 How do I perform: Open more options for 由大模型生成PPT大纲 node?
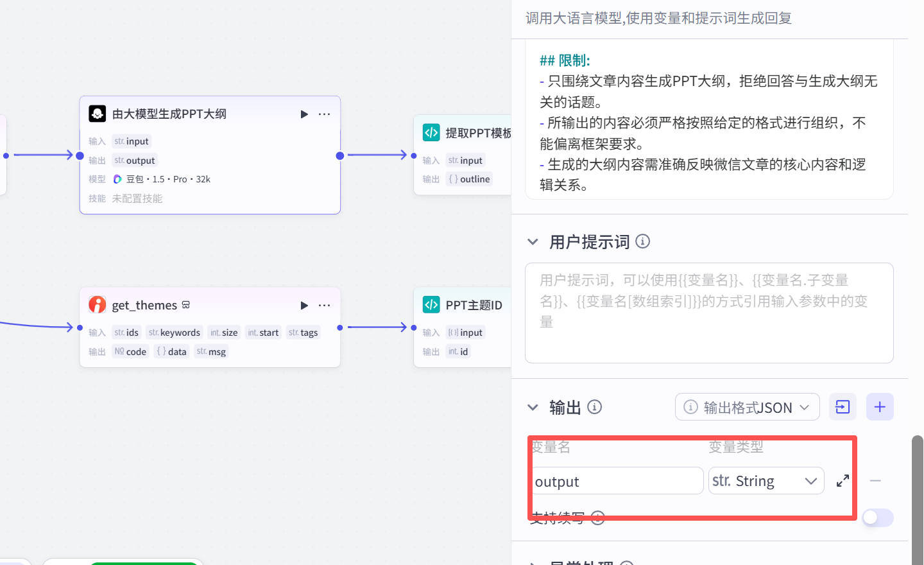point(325,114)
